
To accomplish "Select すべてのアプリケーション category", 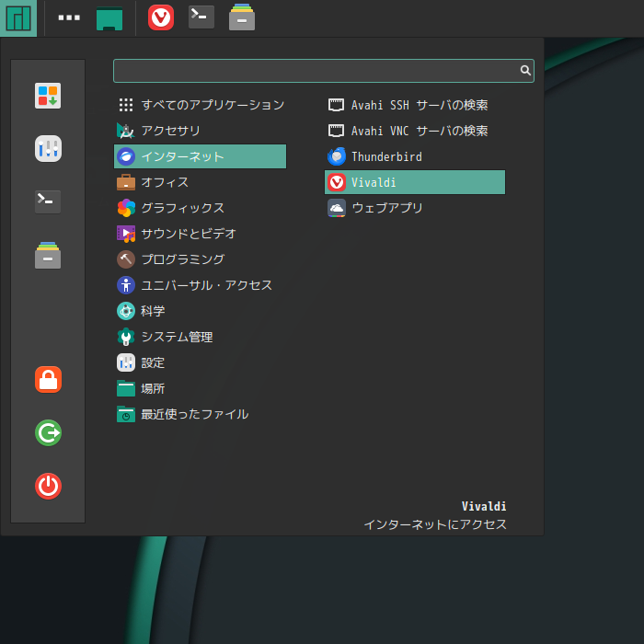I will [x=200, y=105].
